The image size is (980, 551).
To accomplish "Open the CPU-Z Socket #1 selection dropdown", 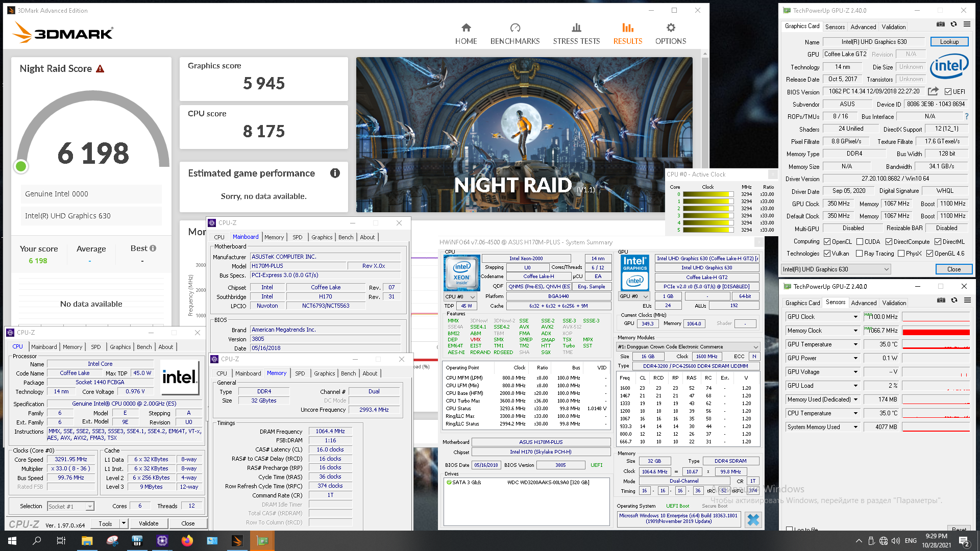I will pos(71,507).
